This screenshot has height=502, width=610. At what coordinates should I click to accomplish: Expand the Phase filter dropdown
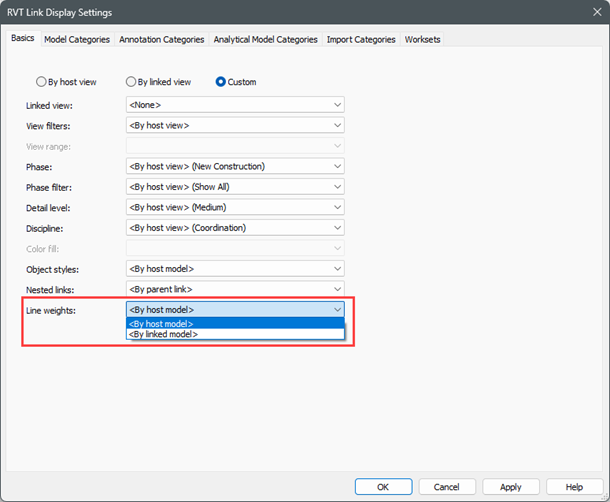tap(235, 187)
